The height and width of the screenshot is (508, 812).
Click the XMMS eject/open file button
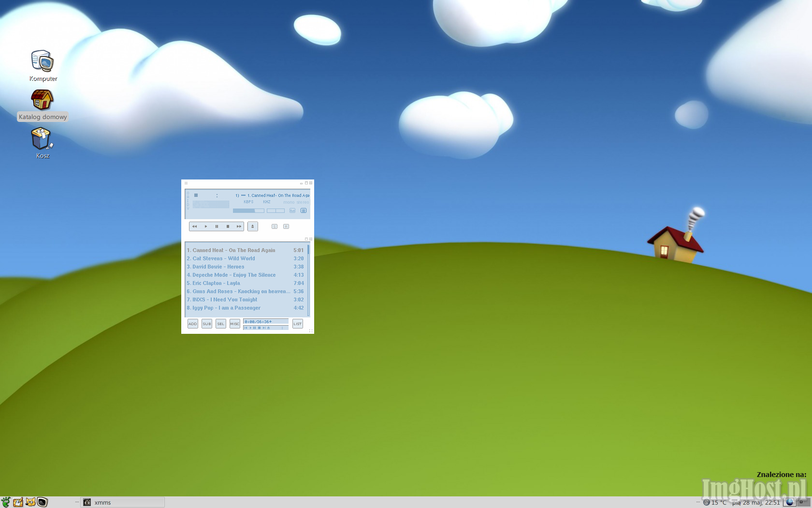(x=253, y=226)
